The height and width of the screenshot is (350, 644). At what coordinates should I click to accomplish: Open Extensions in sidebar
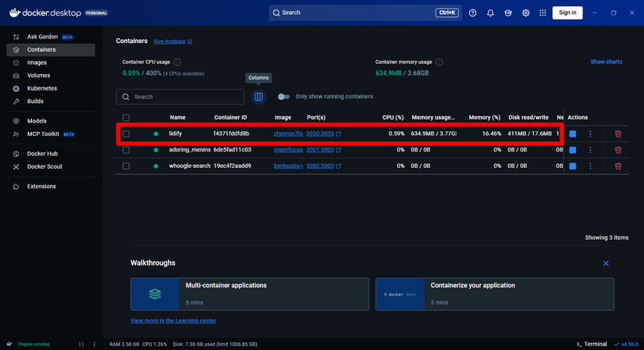[51, 186]
